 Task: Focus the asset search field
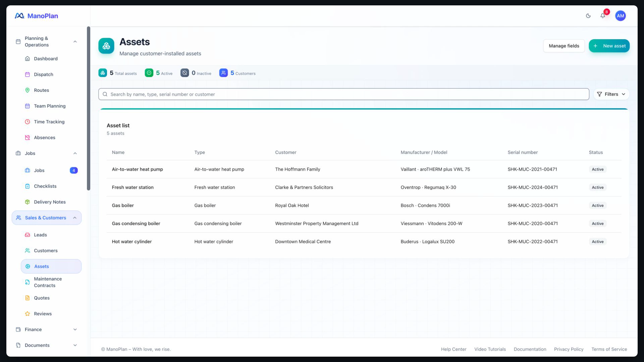pos(343,94)
